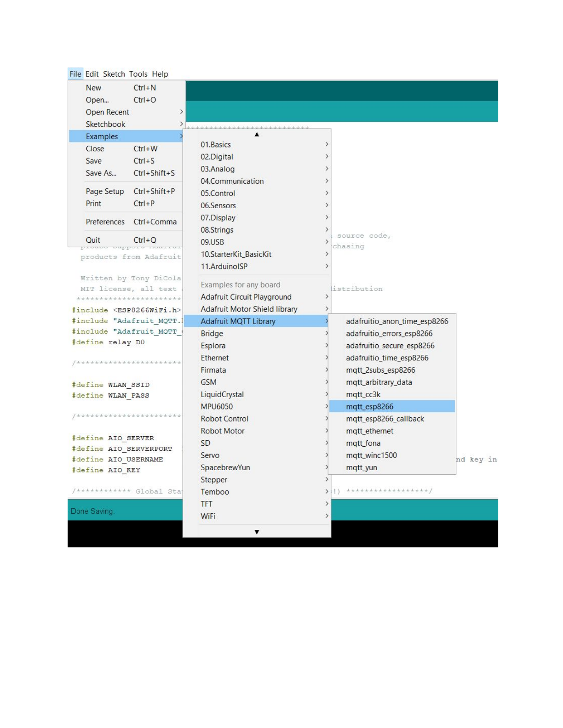The image size is (563, 728).
Task: Open the Edit menu
Action: click(x=92, y=74)
